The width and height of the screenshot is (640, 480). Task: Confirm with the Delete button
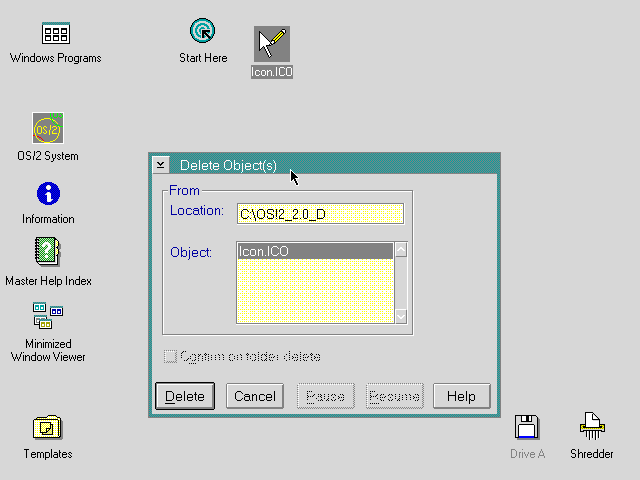click(x=185, y=396)
